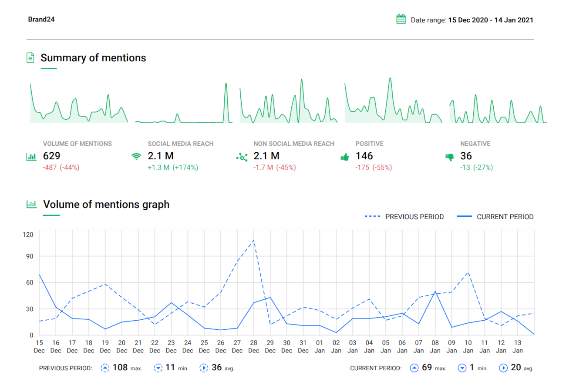The width and height of the screenshot is (566, 392).
Task: Toggle the CURRENT PERIOD legend series
Action: pos(495,217)
